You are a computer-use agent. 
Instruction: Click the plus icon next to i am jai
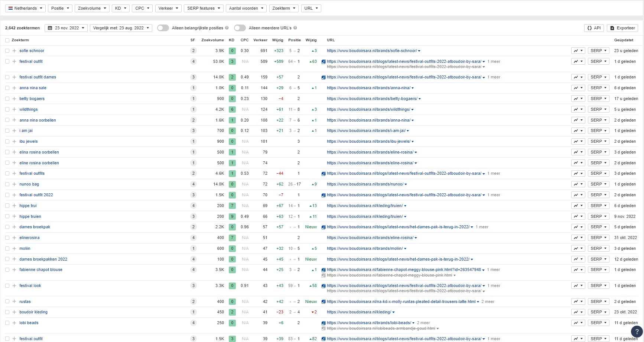[x=14, y=130]
